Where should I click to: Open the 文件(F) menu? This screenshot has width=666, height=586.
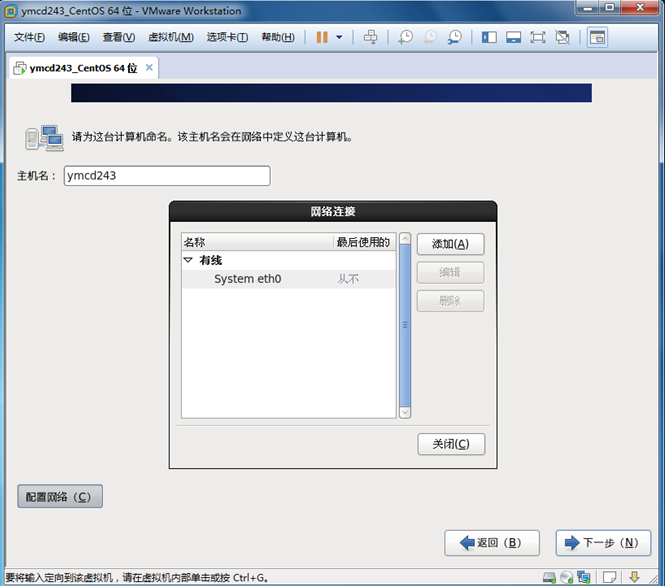click(29, 37)
